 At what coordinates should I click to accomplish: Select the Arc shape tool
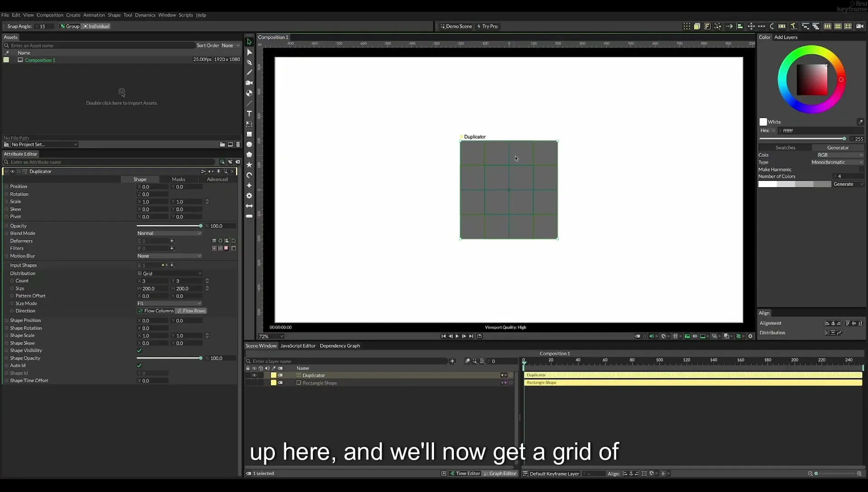click(x=249, y=175)
